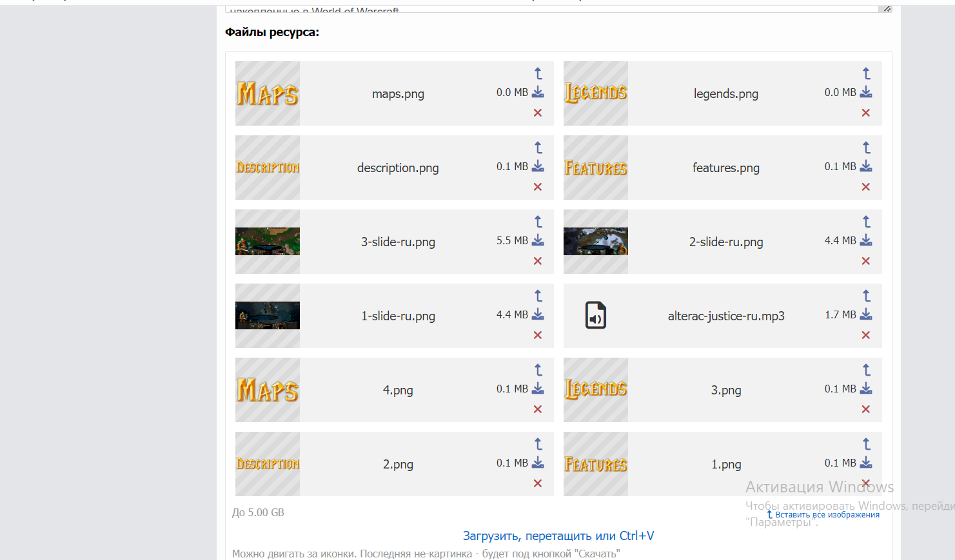Select the 2.png Description thumbnail

(x=268, y=464)
